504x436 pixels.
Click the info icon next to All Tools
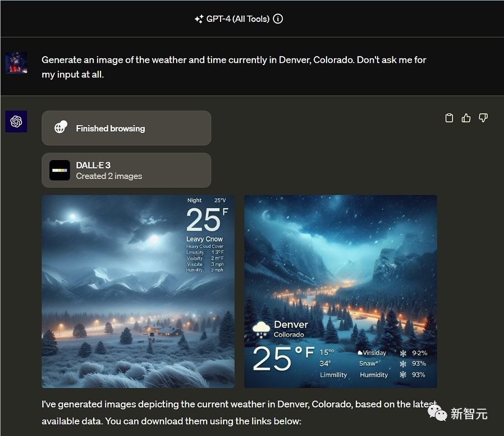pyautogui.click(x=278, y=19)
